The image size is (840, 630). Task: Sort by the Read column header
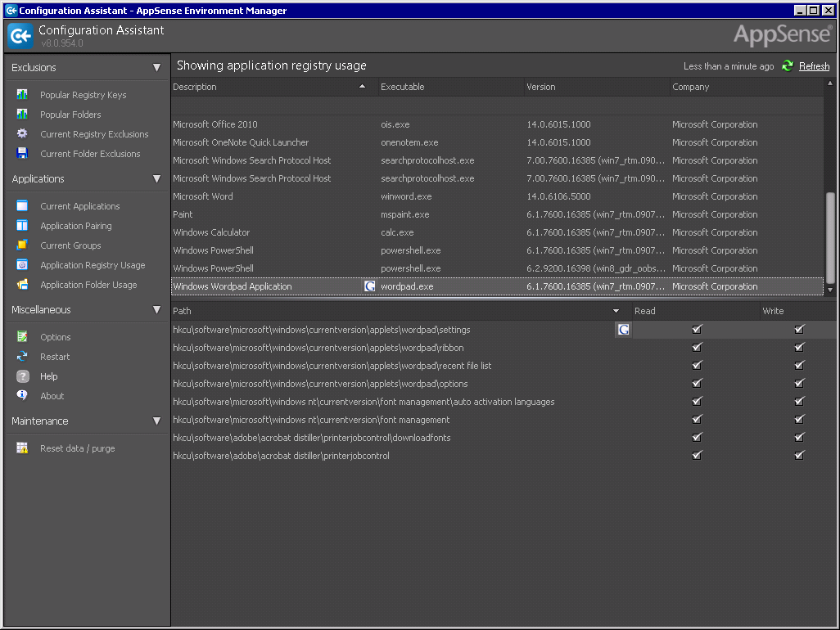click(x=697, y=311)
